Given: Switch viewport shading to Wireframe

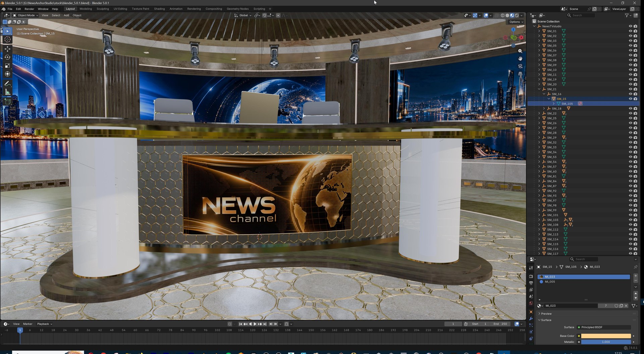Looking at the screenshot, I should tap(503, 15).
